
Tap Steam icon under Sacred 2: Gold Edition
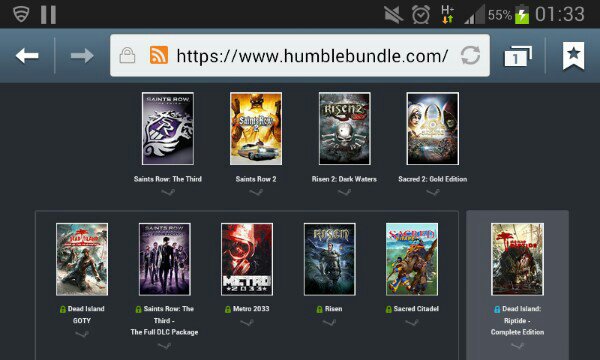[432, 192]
